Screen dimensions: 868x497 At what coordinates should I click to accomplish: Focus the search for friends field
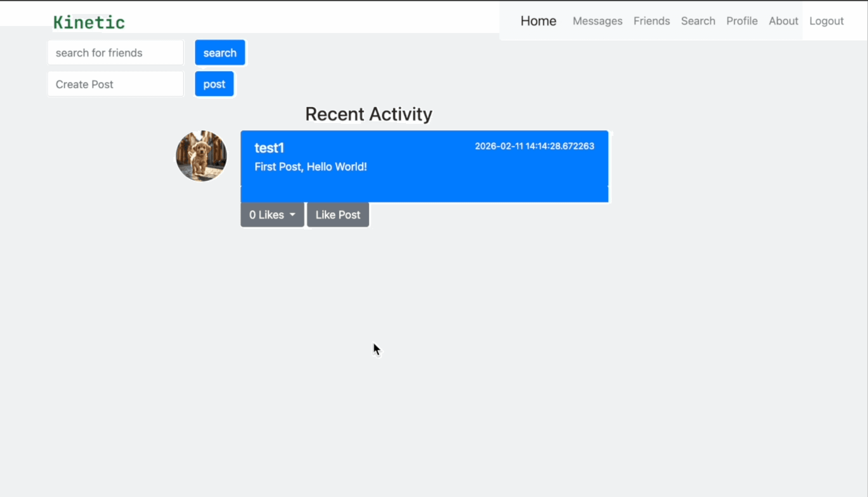(116, 53)
